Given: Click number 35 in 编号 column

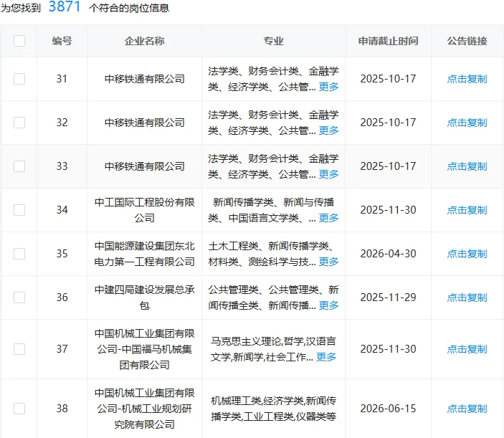Looking at the screenshot, I should [x=62, y=254].
